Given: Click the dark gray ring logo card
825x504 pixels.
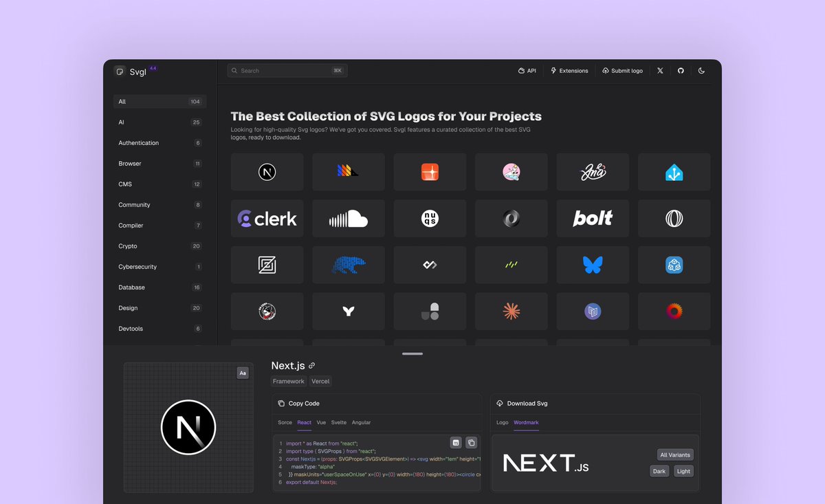Looking at the screenshot, I should [x=511, y=219].
